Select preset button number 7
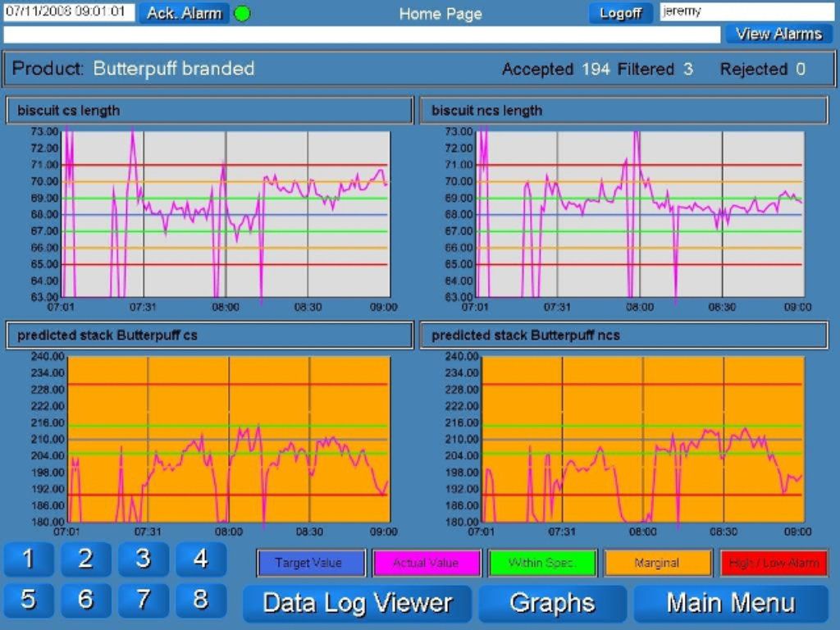The height and width of the screenshot is (630, 840). 143,600
